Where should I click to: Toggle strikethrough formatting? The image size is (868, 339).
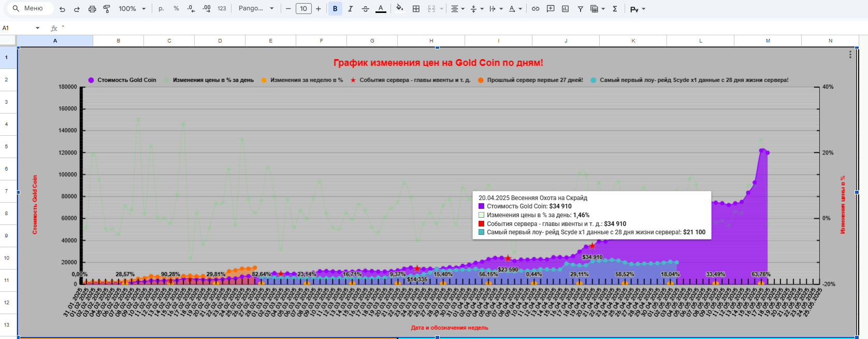365,9
